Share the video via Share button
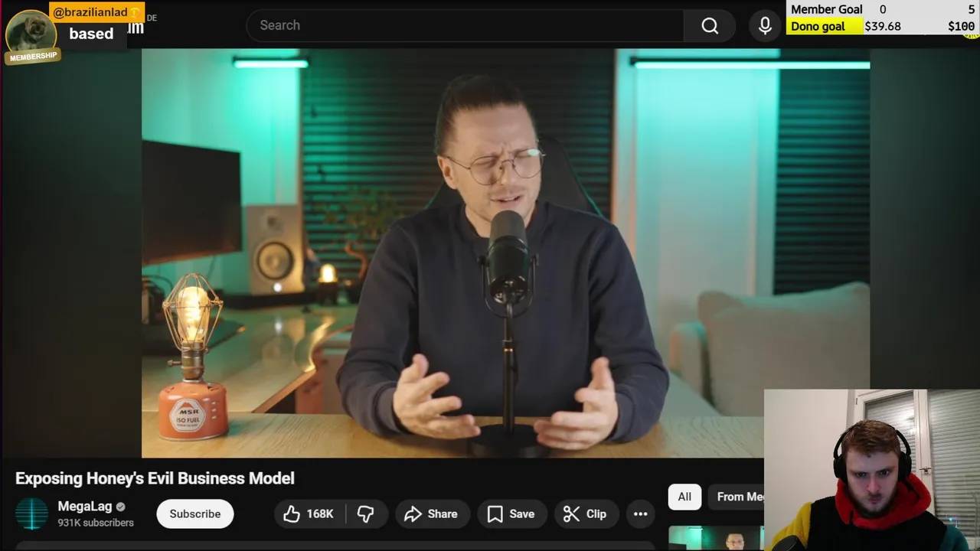The width and height of the screenshot is (980, 551). coord(431,514)
